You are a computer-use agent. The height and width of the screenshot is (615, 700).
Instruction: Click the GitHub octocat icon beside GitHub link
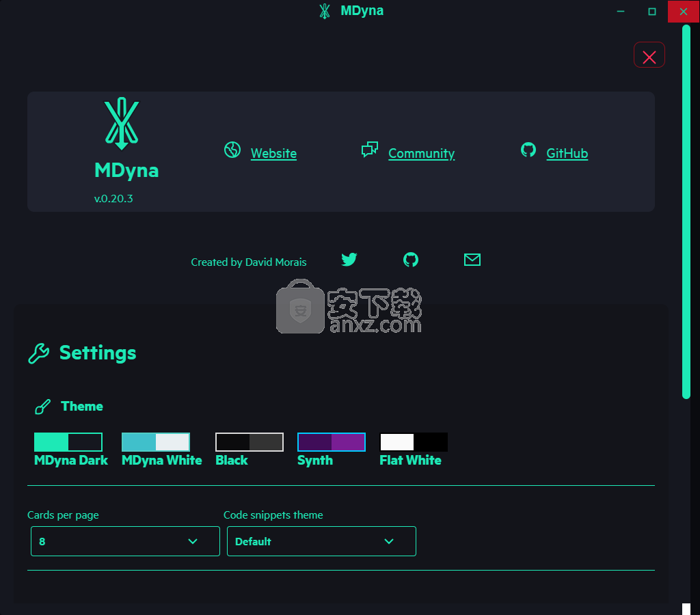(x=528, y=150)
